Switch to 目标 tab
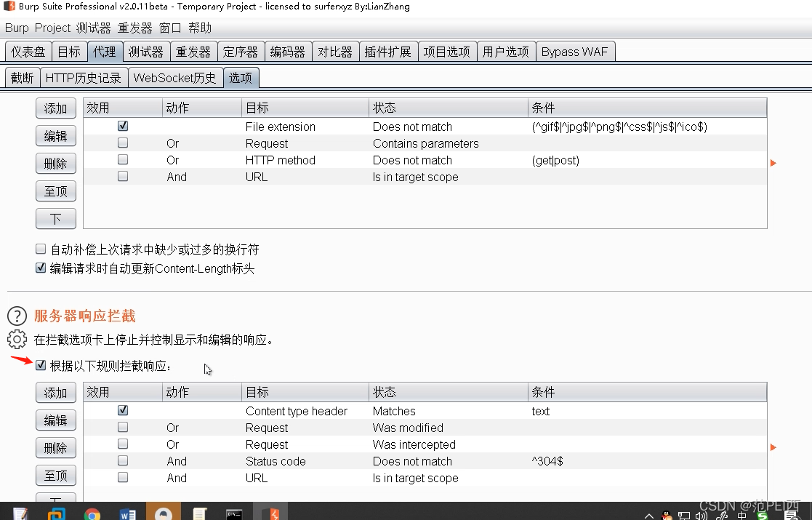The image size is (812, 520). pyautogui.click(x=69, y=52)
